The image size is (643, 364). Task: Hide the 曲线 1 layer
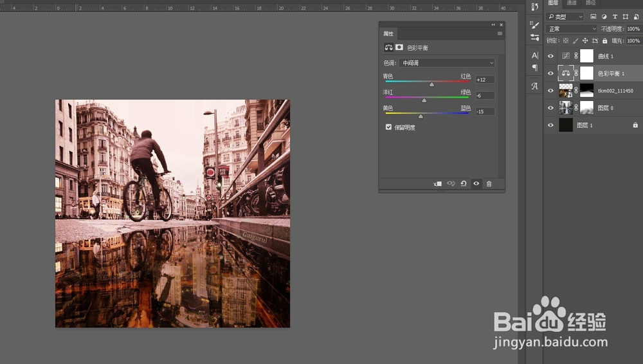click(550, 56)
